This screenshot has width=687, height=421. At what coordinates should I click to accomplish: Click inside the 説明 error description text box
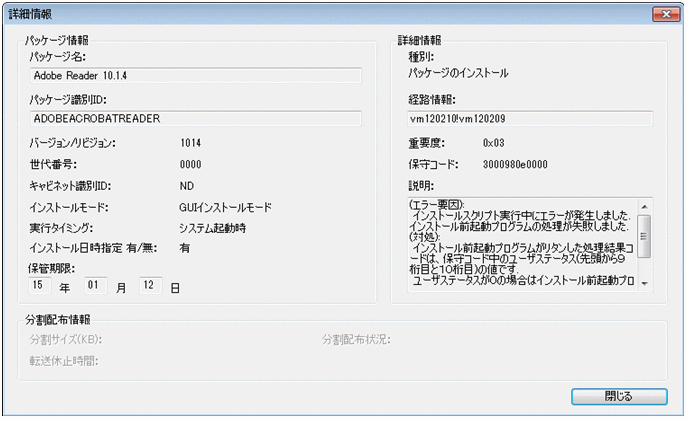pos(523,244)
